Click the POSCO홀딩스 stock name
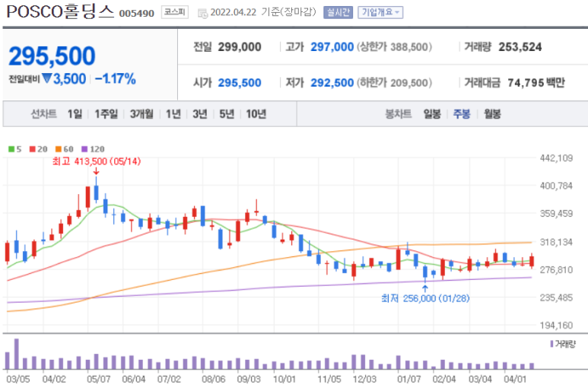The width and height of the screenshot is (588, 388). pyautogui.click(x=61, y=11)
